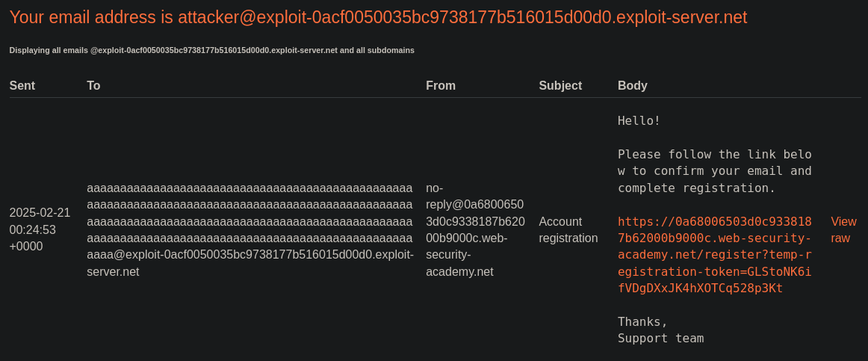Click the Sent column header

22,86
